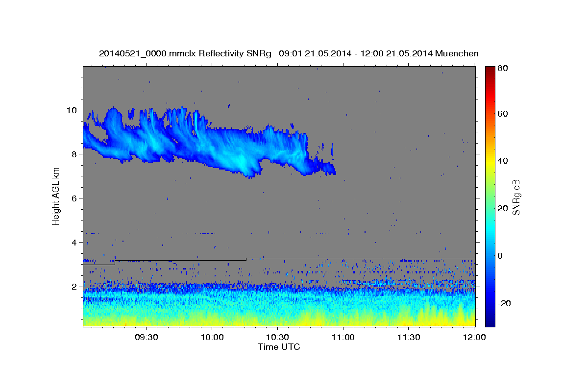Click the plot title with the 20140521_0000.mmclx filename
Screen dimensions: 588x392
[289, 53]
